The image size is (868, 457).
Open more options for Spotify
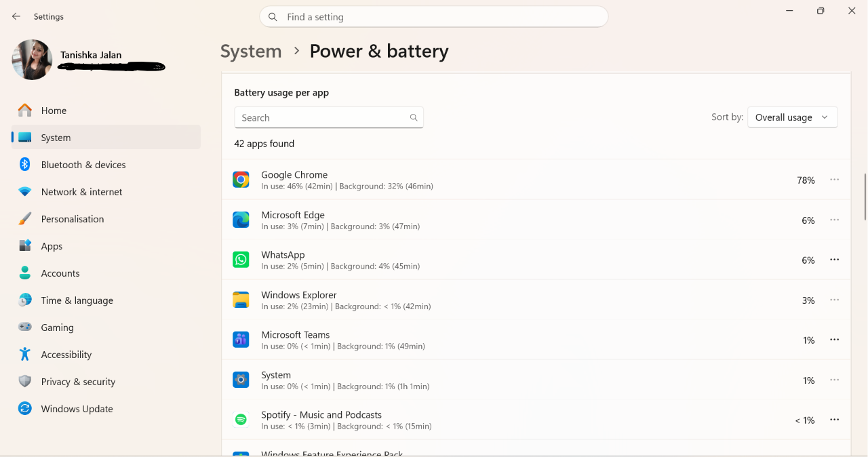pyautogui.click(x=835, y=420)
